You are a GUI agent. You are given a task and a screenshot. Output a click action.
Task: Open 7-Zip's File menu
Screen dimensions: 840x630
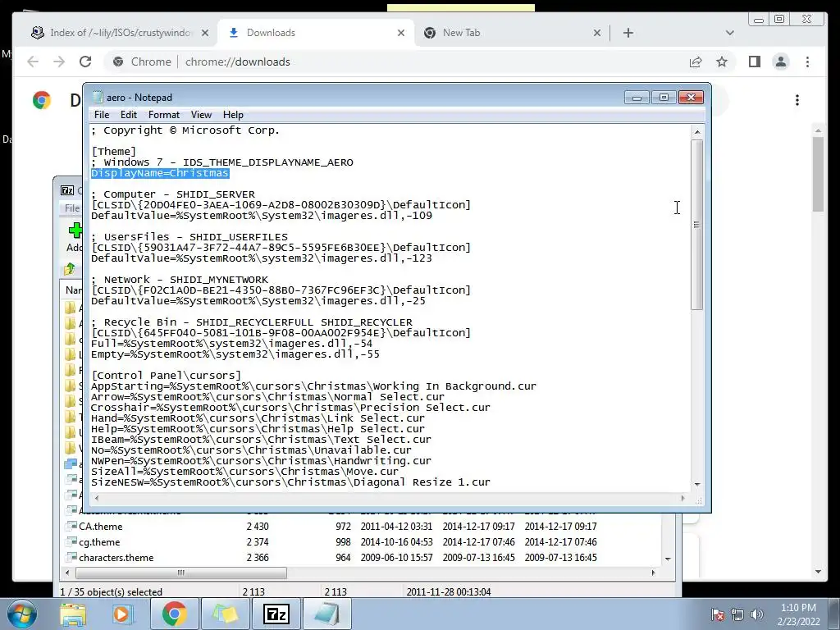[x=72, y=208]
